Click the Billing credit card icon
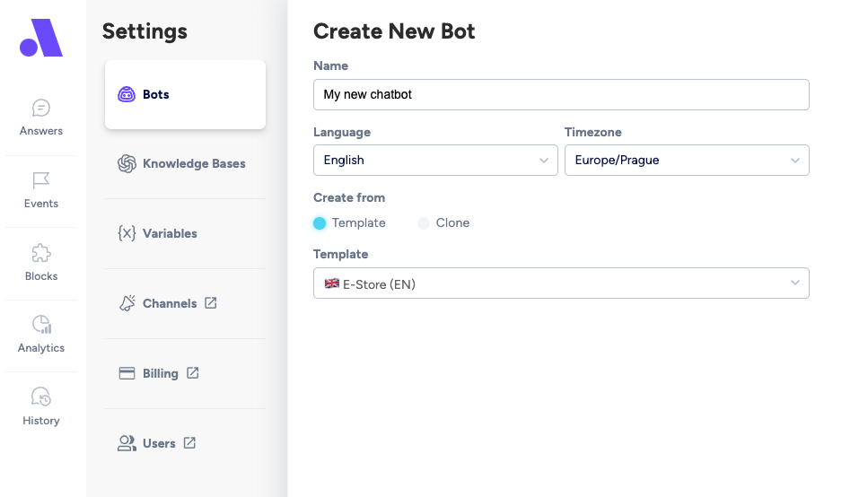Viewport: 868px width, 497px height. [127, 373]
